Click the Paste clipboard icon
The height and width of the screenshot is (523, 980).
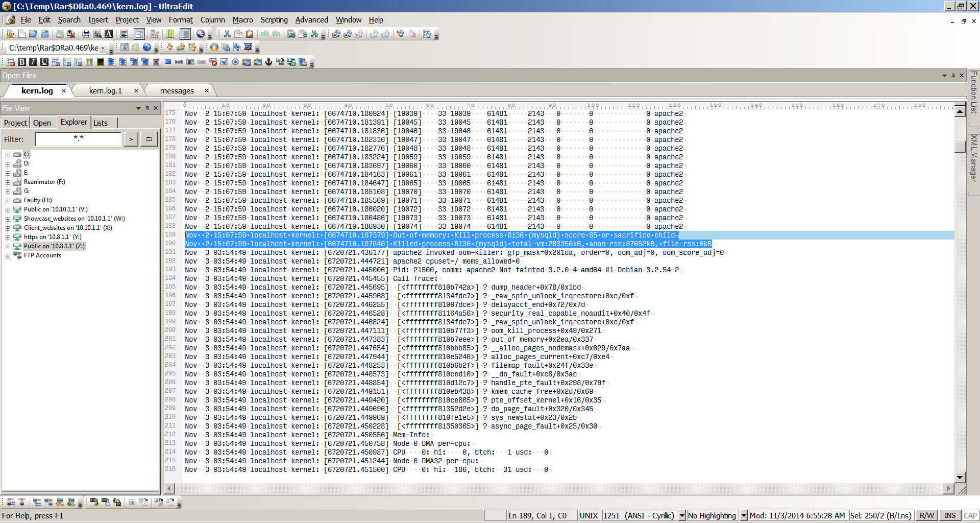250,34
